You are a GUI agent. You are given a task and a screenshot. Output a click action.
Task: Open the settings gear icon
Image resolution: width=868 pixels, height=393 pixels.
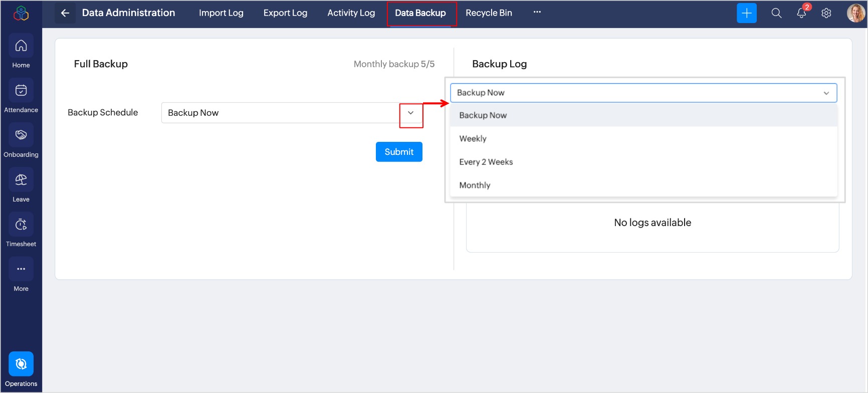tap(826, 13)
